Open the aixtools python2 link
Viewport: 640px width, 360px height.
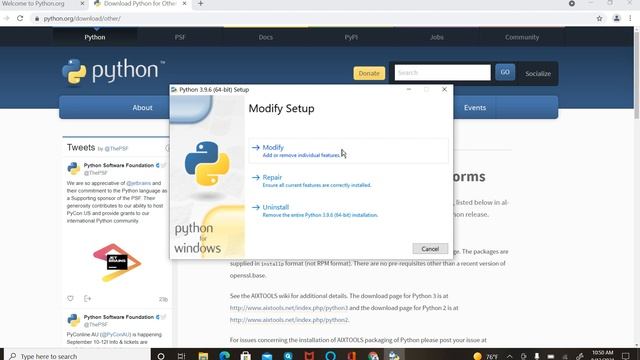(289, 320)
